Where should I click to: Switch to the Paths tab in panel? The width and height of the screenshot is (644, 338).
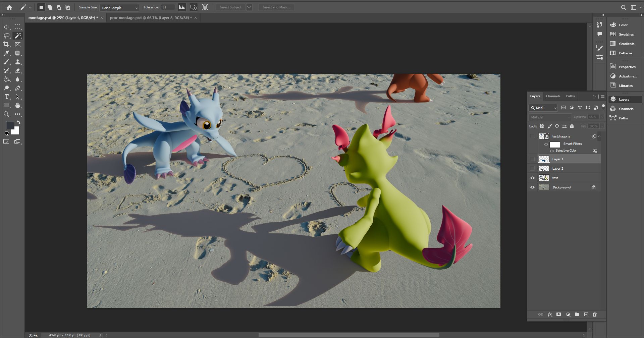click(570, 96)
